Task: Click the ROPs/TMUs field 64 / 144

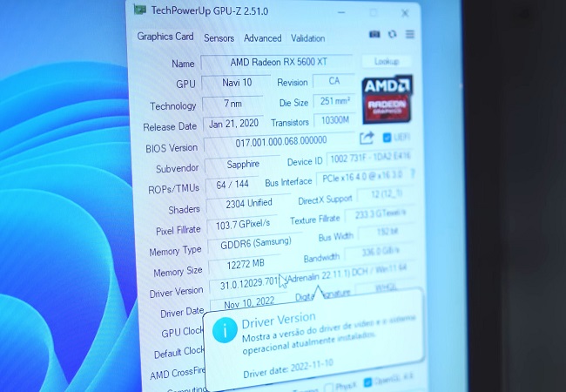Action: 232,185
